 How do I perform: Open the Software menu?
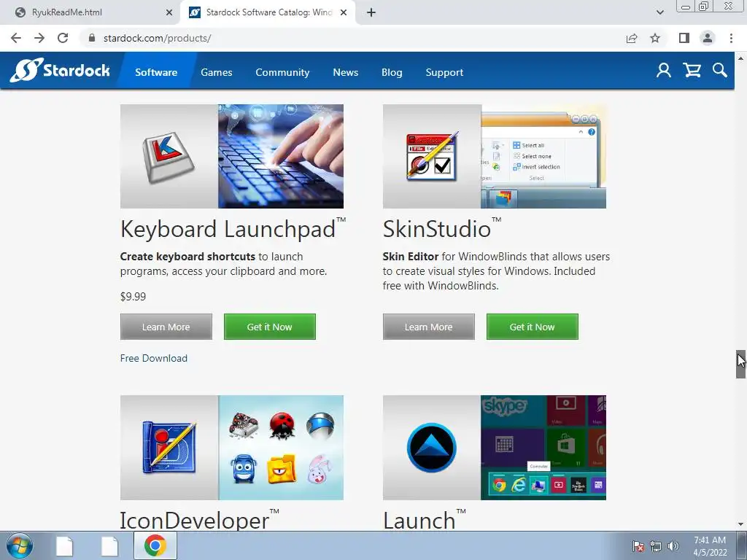tap(156, 72)
